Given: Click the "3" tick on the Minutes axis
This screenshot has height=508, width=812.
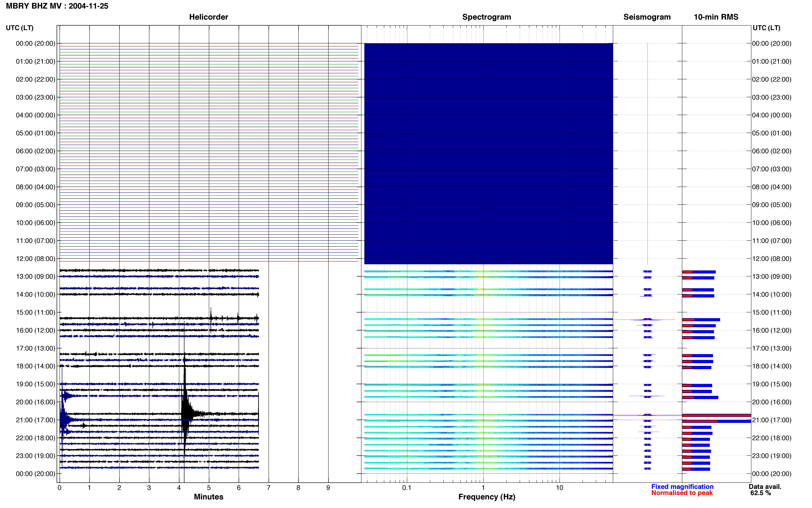Looking at the screenshot, I should point(149,488).
